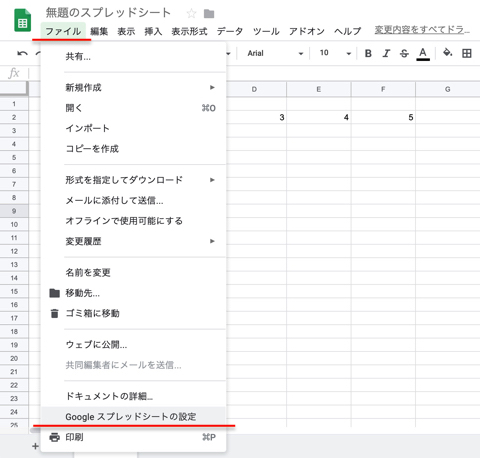Expand the 変更履歴 submenu

[212, 241]
